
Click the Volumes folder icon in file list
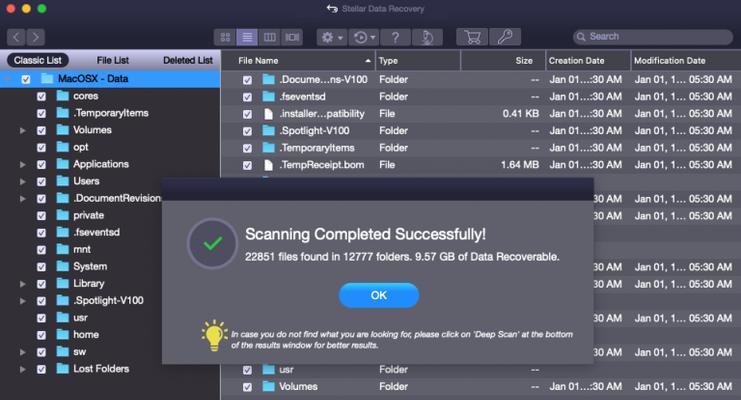click(x=268, y=386)
